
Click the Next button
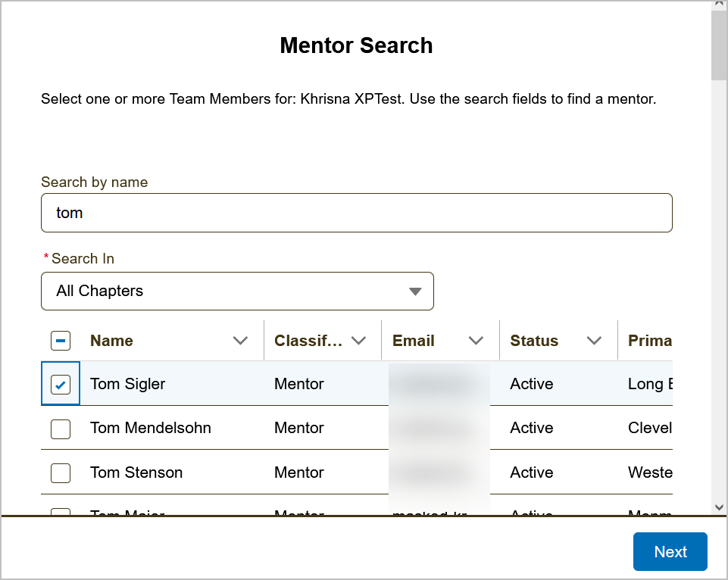coord(670,552)
